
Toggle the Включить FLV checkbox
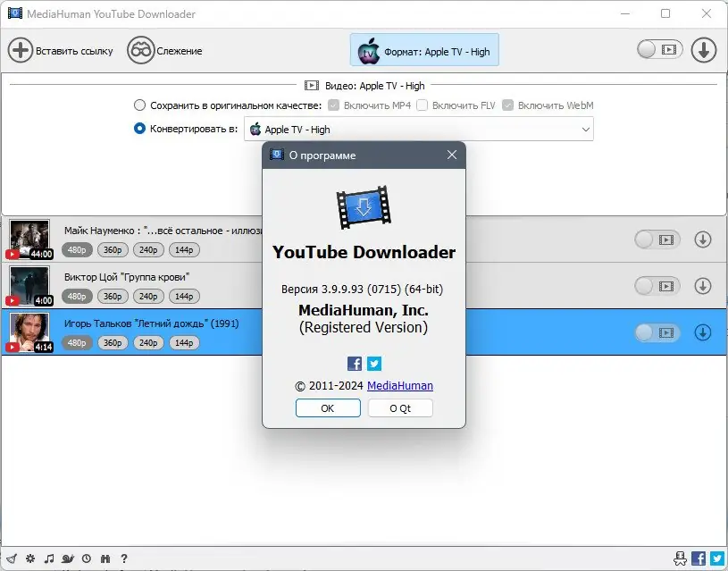[x=422, y=105]
